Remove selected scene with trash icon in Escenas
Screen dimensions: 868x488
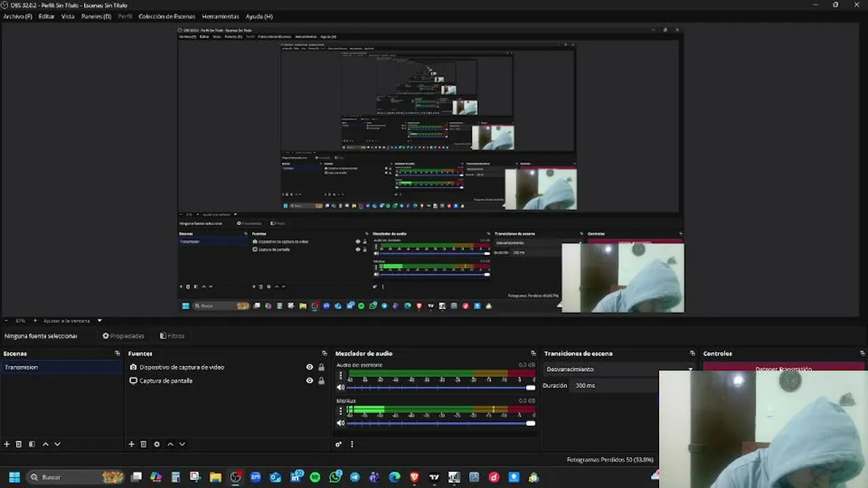(19, 444)
